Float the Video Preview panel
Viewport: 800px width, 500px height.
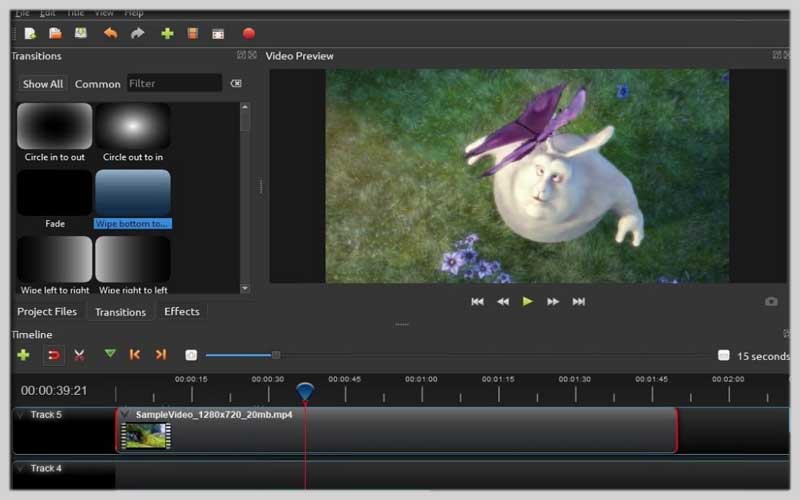777,55
